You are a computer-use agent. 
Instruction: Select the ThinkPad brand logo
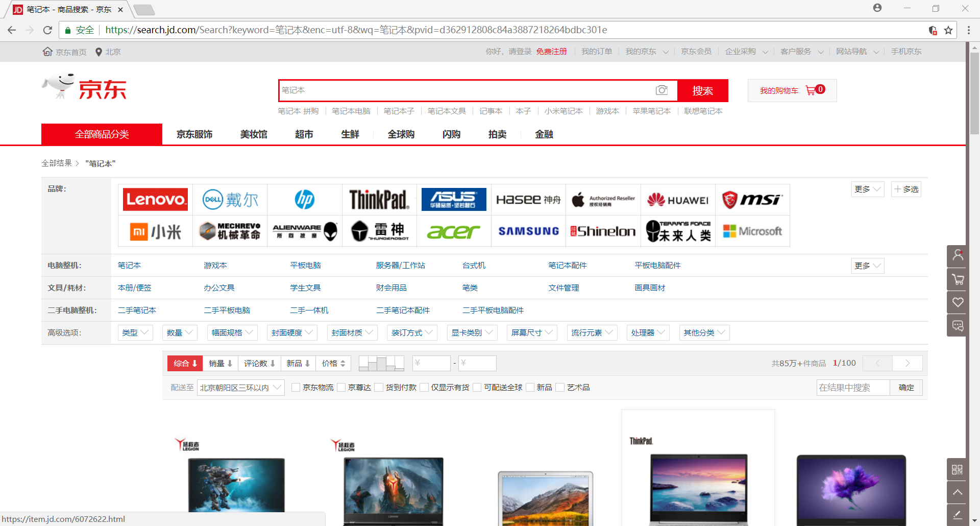click(379, 200)
